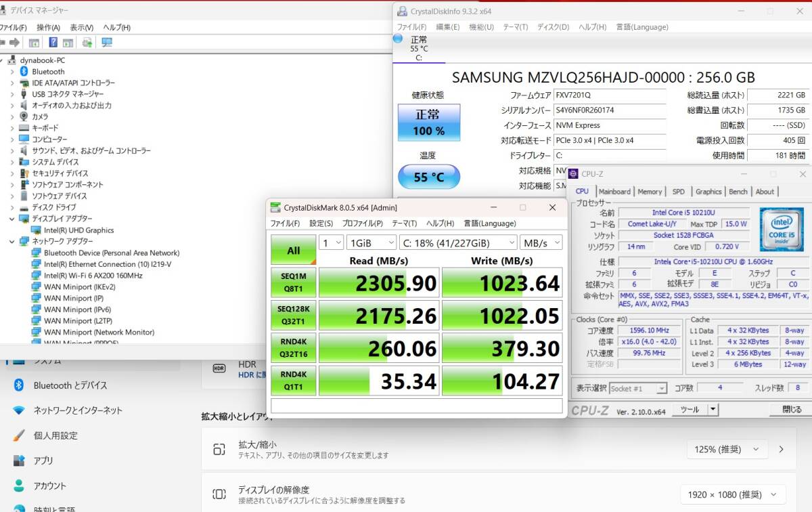The height and width of the screenshot is (512, 812).
Task: Click the action pane toolbar icon in Device Manager
Action: point(69,42)
